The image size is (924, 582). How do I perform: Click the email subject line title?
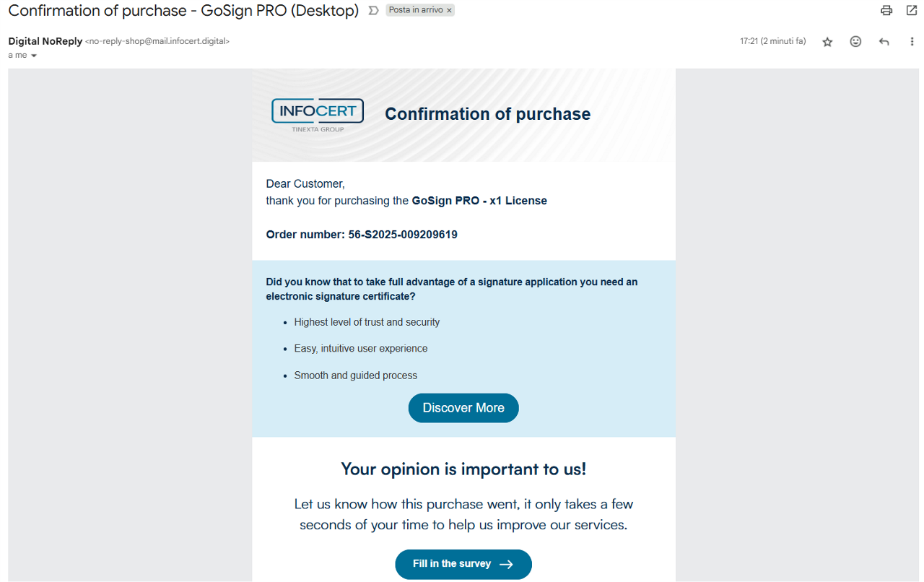(183, 11)
